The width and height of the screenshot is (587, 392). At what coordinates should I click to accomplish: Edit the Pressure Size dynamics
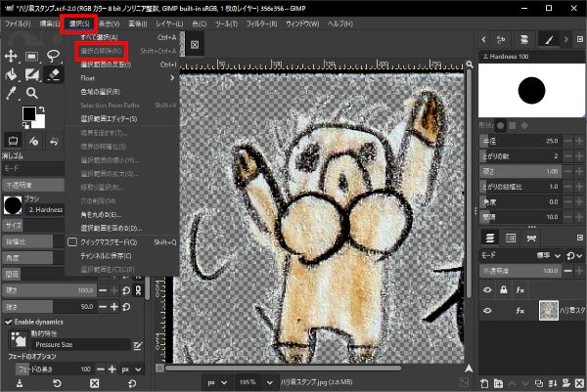137,345
